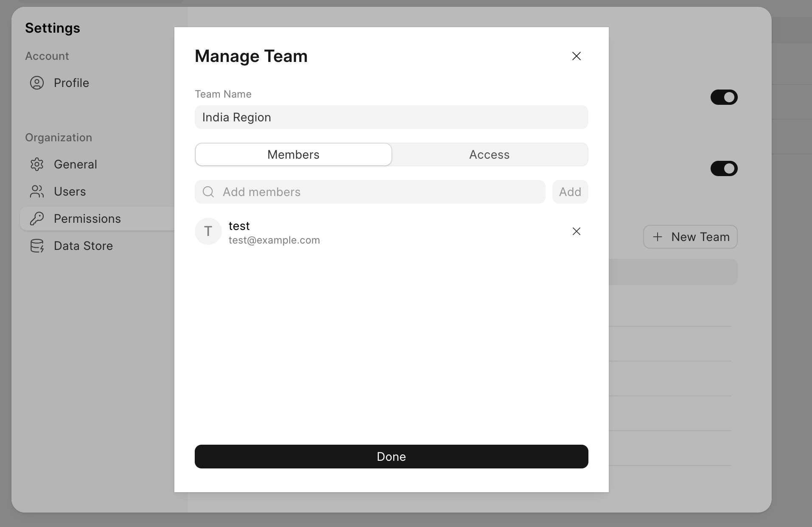Open the Data Store database icon
812x527 pixels.
(x=37, y=246)
